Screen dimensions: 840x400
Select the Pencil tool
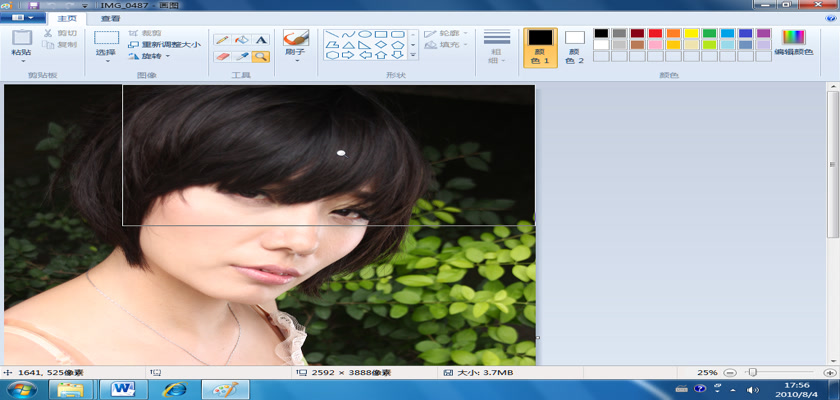[222, 40]
